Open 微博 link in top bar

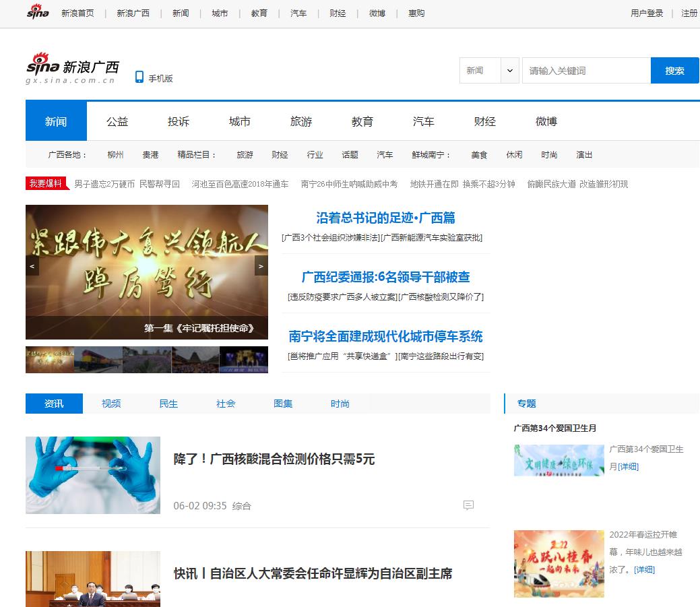click(x=377, y=13)
